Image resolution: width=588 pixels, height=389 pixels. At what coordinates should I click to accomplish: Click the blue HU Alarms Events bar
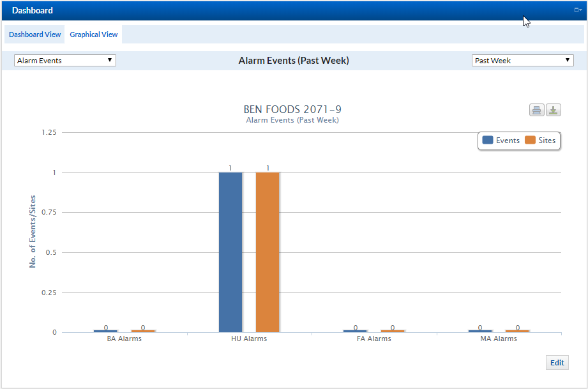[x=230, y=252]
